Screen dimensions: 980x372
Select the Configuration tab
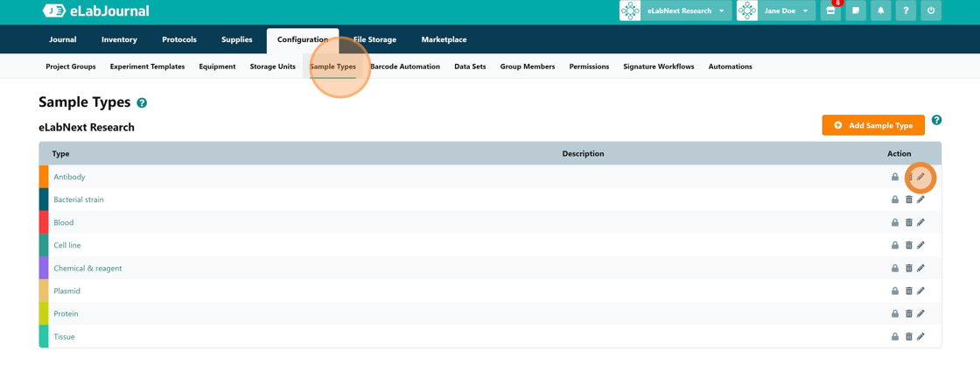pyautogui.click(x=303, y=39)
